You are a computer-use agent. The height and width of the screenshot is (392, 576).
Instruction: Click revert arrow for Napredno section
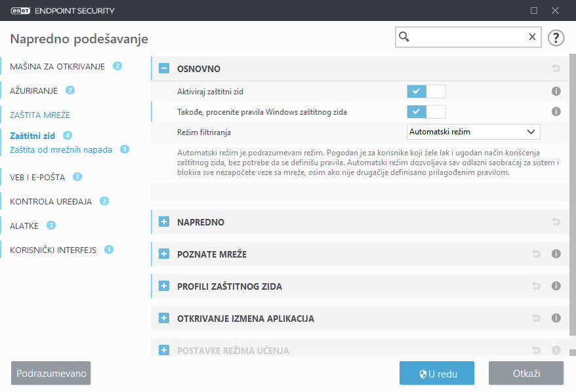556,222
